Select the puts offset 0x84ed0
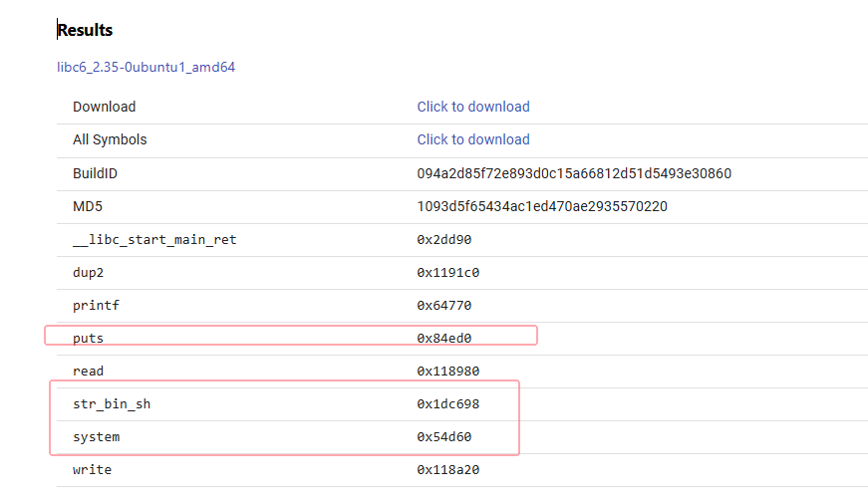The width and height of the screenshot is (868, 501). tap(444, 338)
